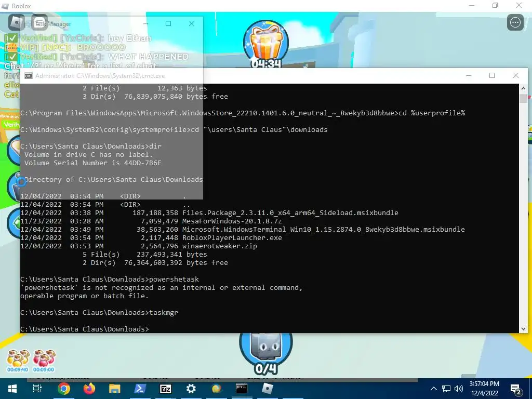Image resolution: width=532 pixels, height=399 pixels.
Task: Open Task View on the taskbar
Action: pyautogui.click(x=37, y=389)
